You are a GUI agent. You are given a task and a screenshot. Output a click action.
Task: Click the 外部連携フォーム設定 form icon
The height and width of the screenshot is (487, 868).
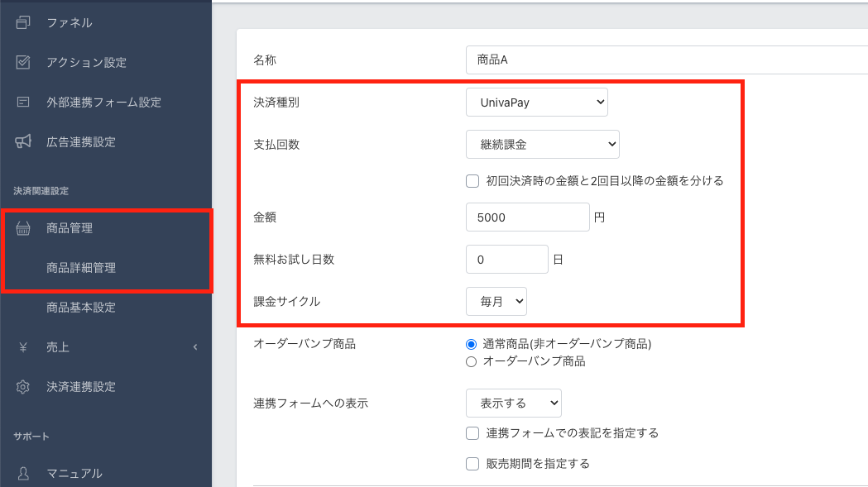pyautogui.click(x=23, y=102)
